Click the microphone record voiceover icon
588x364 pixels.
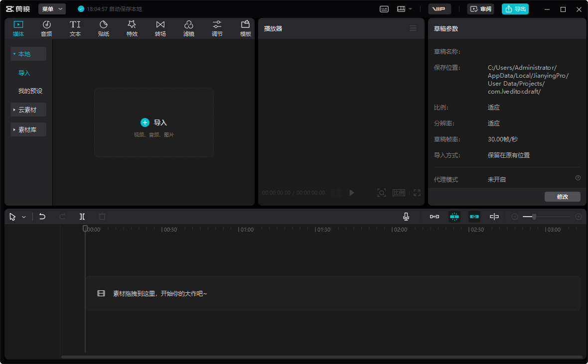[406, 217]
